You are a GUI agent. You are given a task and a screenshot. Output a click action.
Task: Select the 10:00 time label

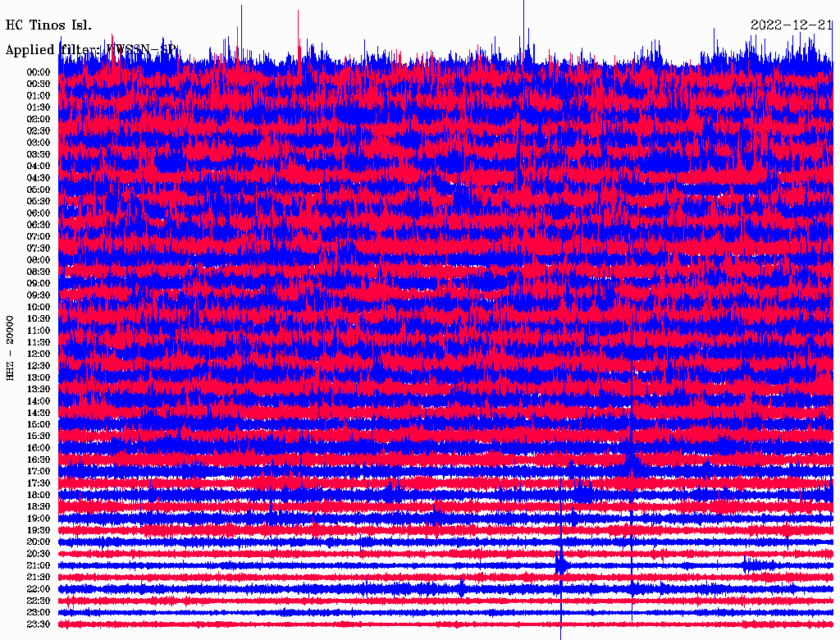[x=39, y=307]
